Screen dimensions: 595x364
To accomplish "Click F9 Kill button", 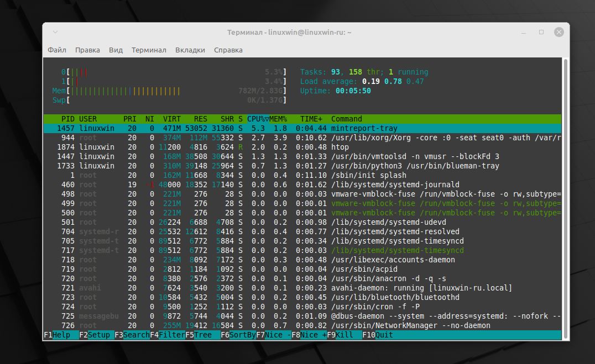I will [x=345, y=335].
